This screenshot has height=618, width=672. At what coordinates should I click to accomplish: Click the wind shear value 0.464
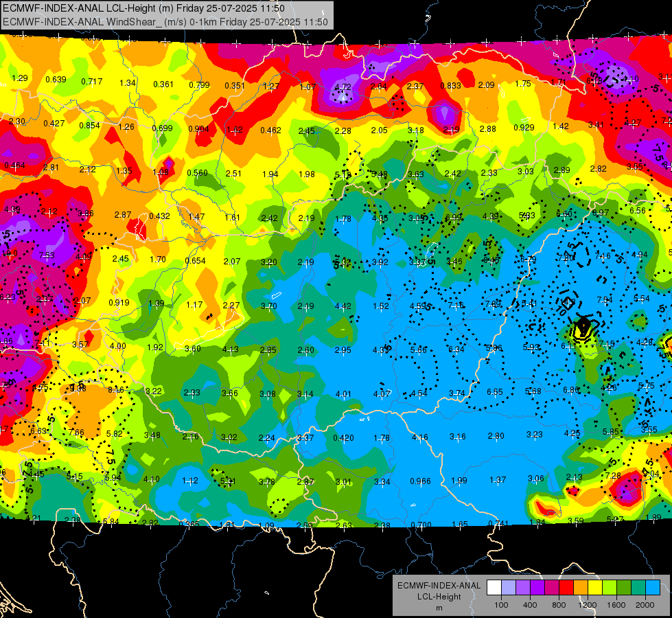pyautogui.click(x=14, y=165)
